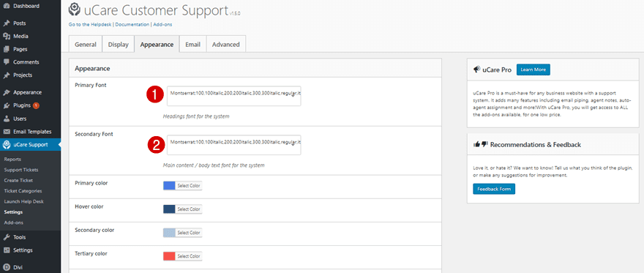The width and height of the screenshot is (644, 273).
Task: Click the Appearance brush icon in sidebar
Action: pyautogui.click(x=6, y=92)
